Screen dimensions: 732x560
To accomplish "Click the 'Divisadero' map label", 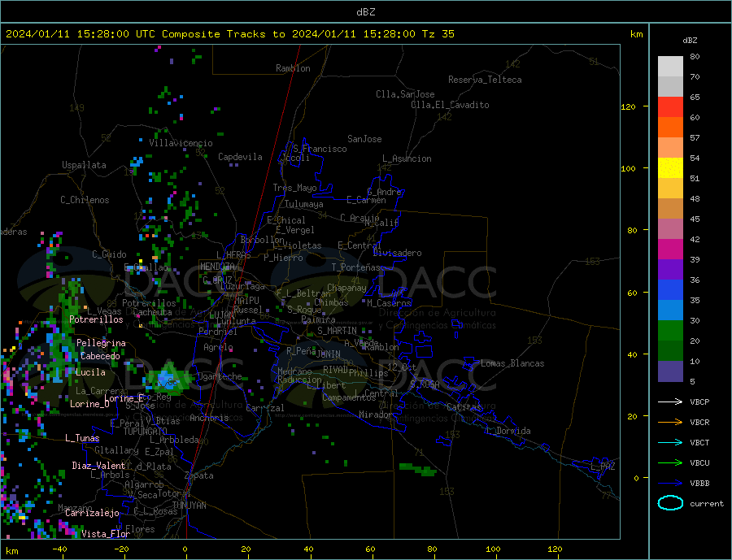I will point(397,253).
